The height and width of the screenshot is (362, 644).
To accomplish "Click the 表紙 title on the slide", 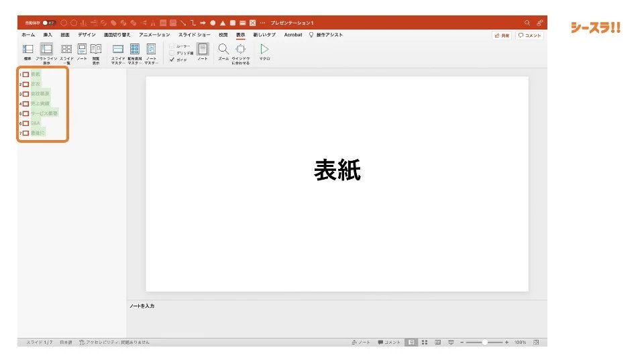I will coord(337,170).
